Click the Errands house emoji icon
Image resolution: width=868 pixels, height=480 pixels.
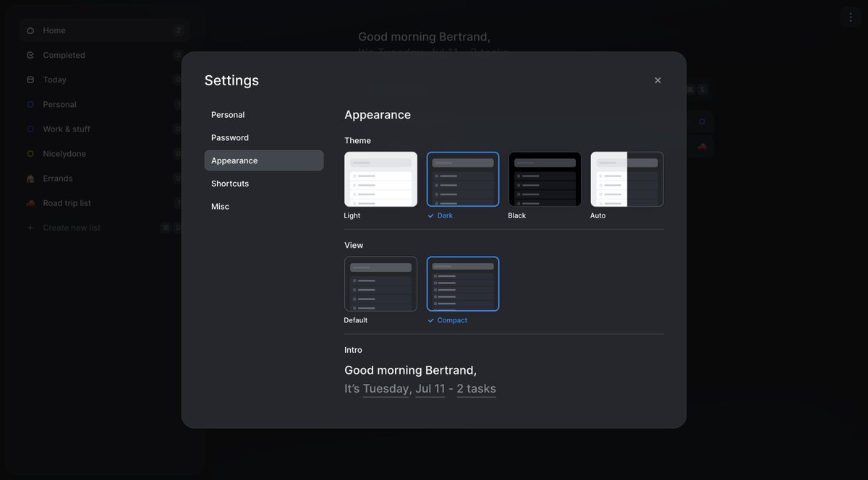point(30,179)
